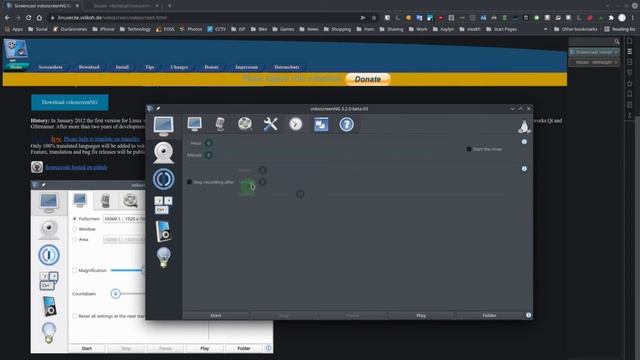Open the Download page in site navigation

89,67
